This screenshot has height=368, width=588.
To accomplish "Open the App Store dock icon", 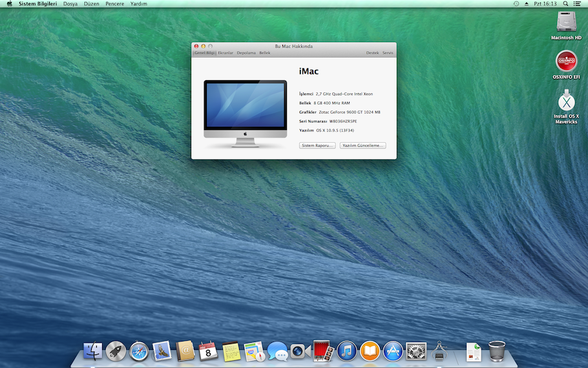I will click(393, 351).
